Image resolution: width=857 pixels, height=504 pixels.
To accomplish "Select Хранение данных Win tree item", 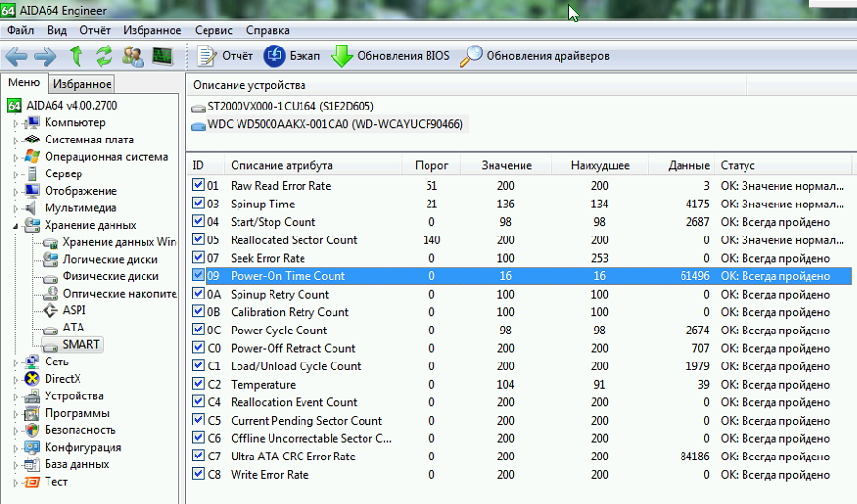I will pyautogui.click(x=119, y=242).
